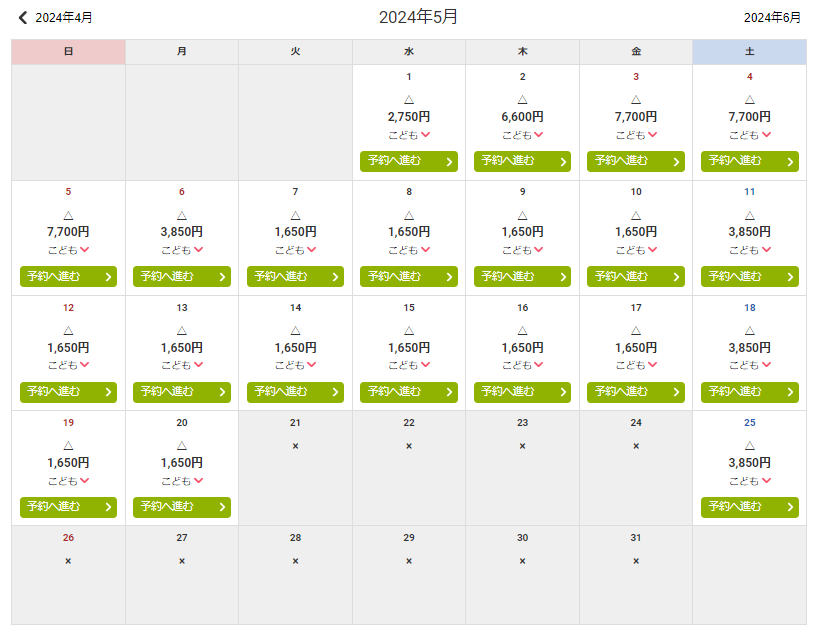The width and height of the screenshot is (813, 632).
Task: Go back to 2024年4月 with left chevron
Action: 24,17
